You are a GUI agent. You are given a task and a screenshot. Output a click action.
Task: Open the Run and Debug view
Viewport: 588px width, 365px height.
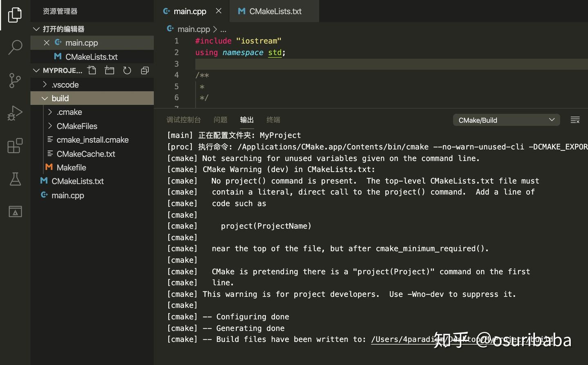[15, 113]
